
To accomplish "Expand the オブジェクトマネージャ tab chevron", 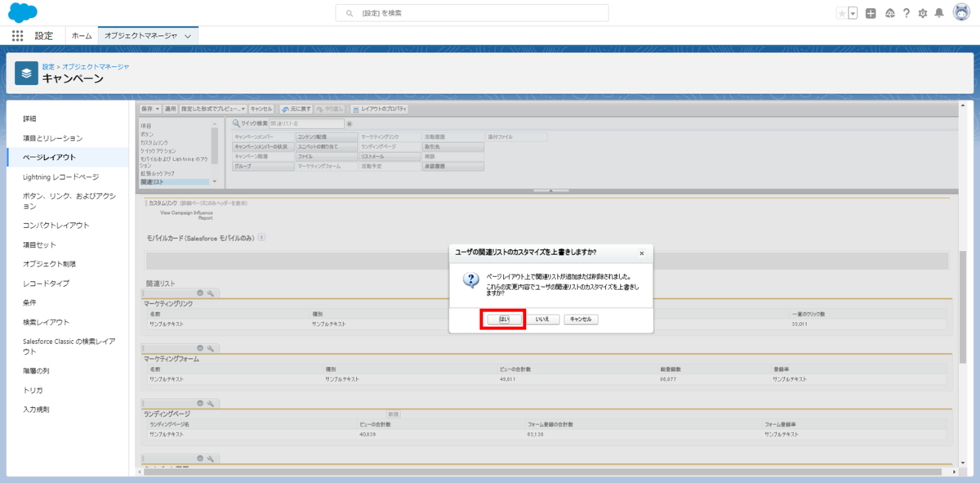I will pos(189,36).
